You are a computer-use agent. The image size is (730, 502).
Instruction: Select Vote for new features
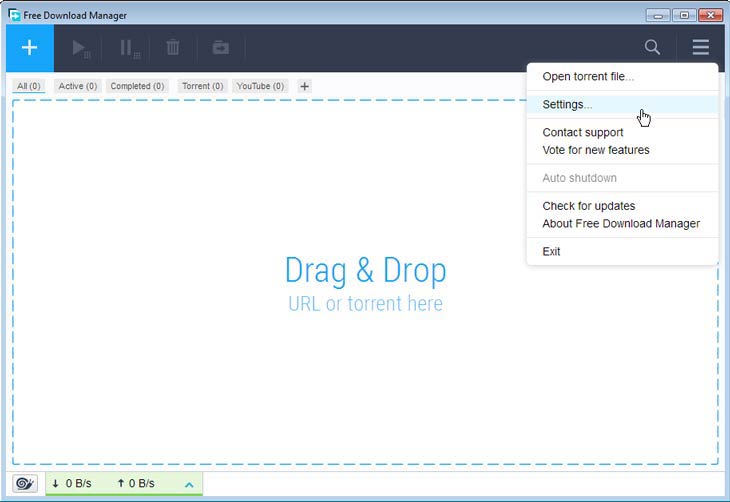pos(622,150)
